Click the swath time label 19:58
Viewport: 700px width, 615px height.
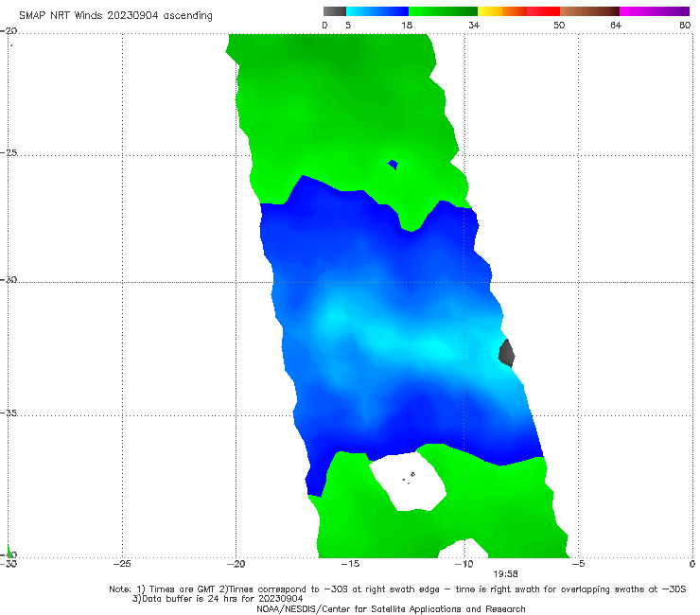coord(505,574)
